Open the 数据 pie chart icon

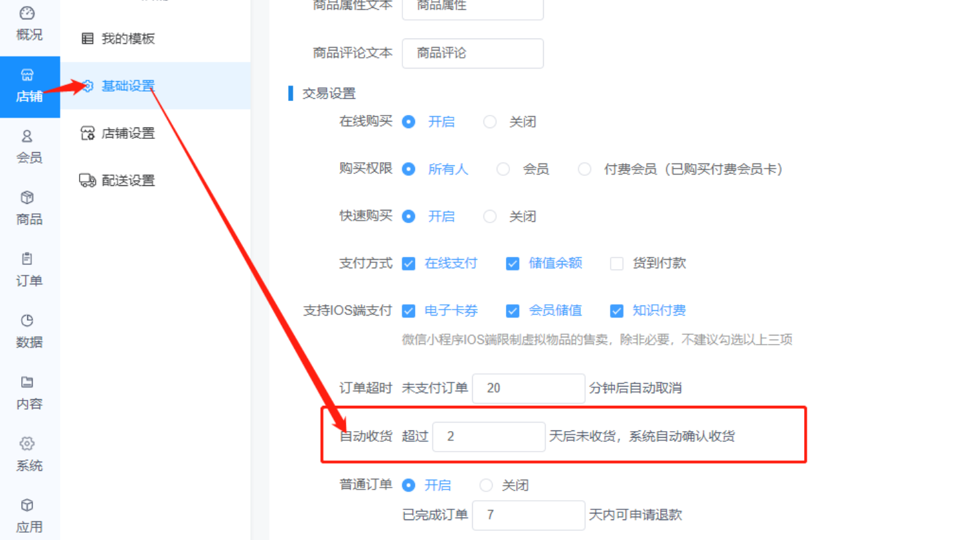click(x=27, y=320)
